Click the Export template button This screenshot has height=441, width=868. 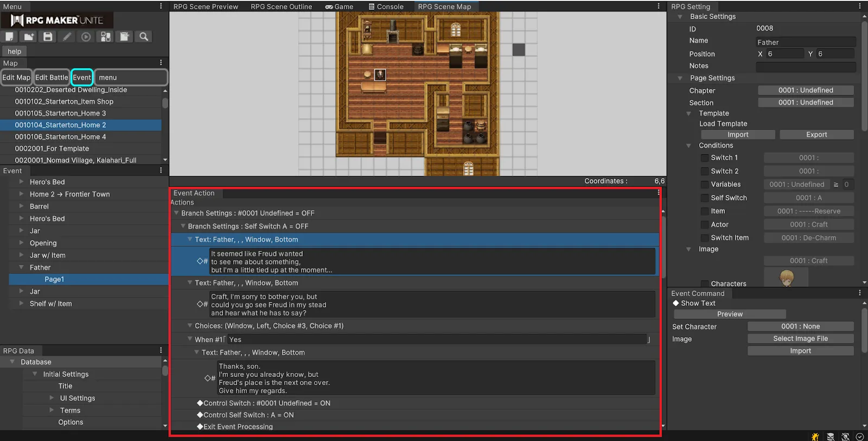tap(816, 135)
